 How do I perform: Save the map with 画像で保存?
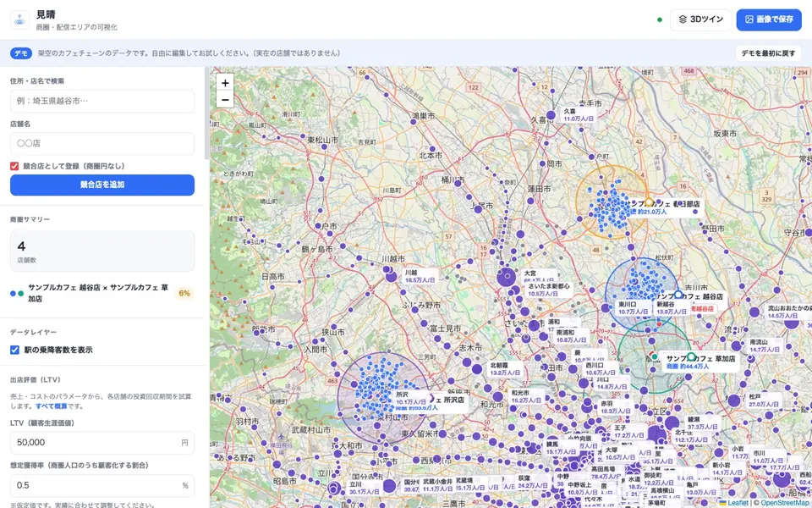pos(769,19)
